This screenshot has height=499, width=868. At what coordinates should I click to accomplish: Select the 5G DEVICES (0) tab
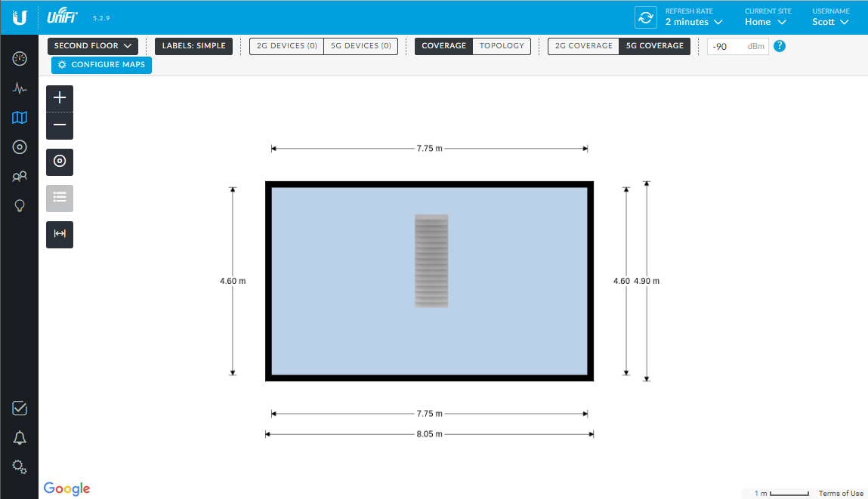[x=360, y=46]
